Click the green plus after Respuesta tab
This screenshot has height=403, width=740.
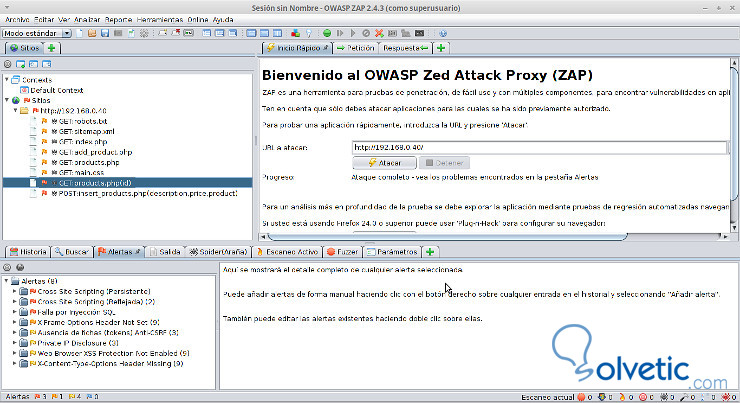[x=441, y=48]
